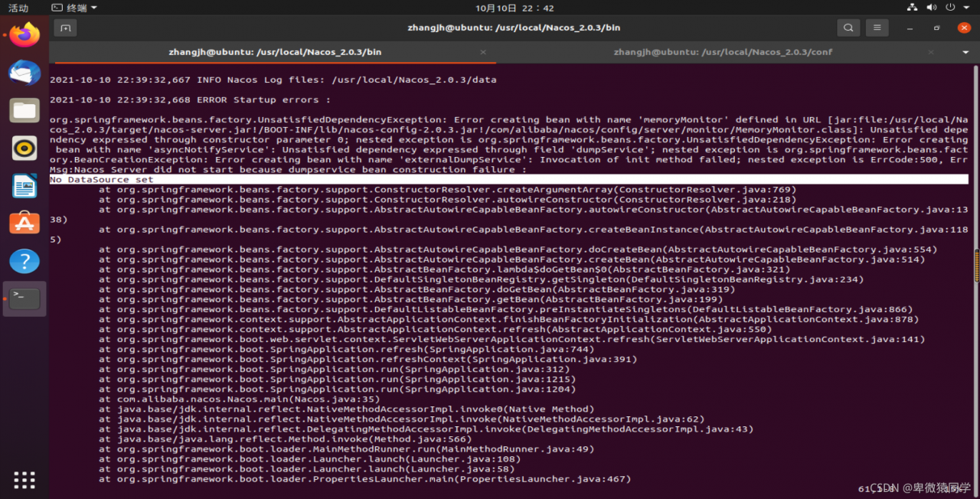Viewport: 980px width, 499px height.
Task: Launch Rhythmbox music player from dock
Action: tap(24, 148)
